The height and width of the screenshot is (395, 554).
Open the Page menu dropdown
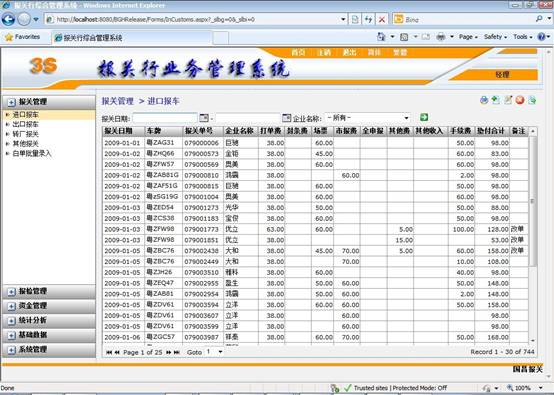(x=468, y=37)
